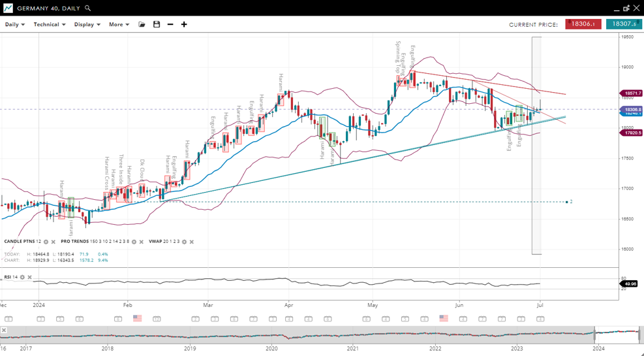Image resolution: width=644 pixels, height=356 pixels.
Task: Click the teal buy price 18307 button
Action: pyautogui.click(x=624, y=24)
